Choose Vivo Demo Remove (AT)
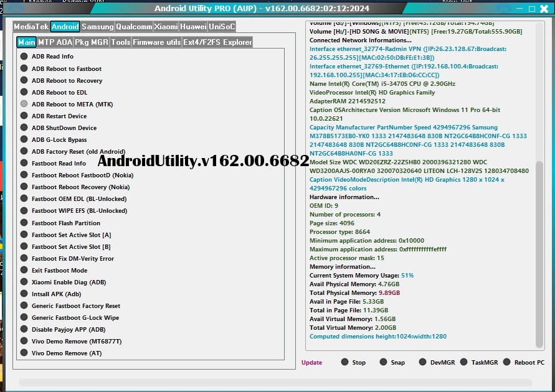555x392 pixels. (x=61, y=353)
